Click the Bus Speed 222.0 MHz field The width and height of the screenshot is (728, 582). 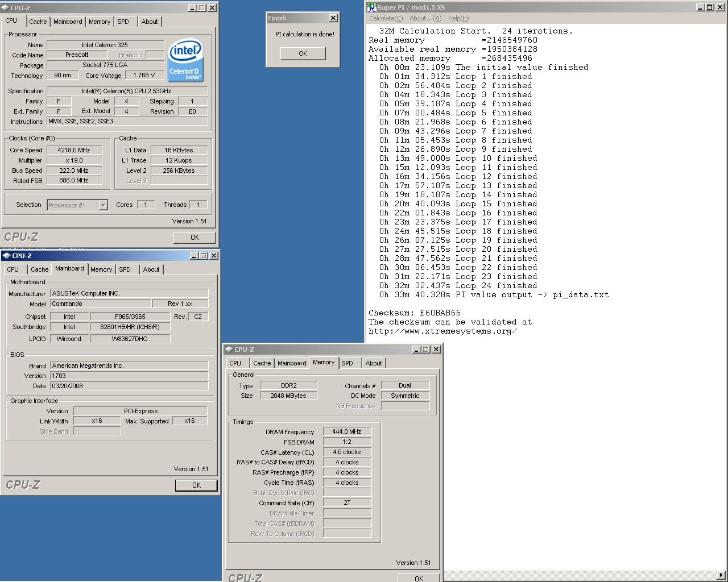click(74, 171)
